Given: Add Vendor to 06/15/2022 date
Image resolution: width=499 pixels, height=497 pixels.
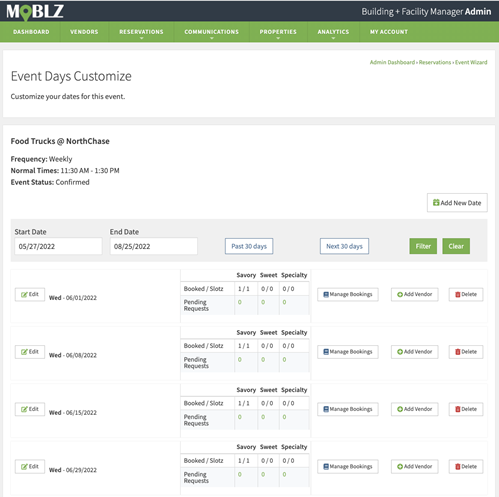Looking at the screenshot, I should (414, 409).
